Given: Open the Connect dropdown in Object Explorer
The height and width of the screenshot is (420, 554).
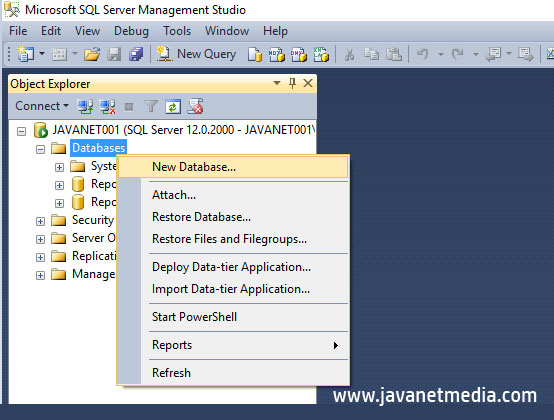Looking at the screenshot, I should [42, 106].
